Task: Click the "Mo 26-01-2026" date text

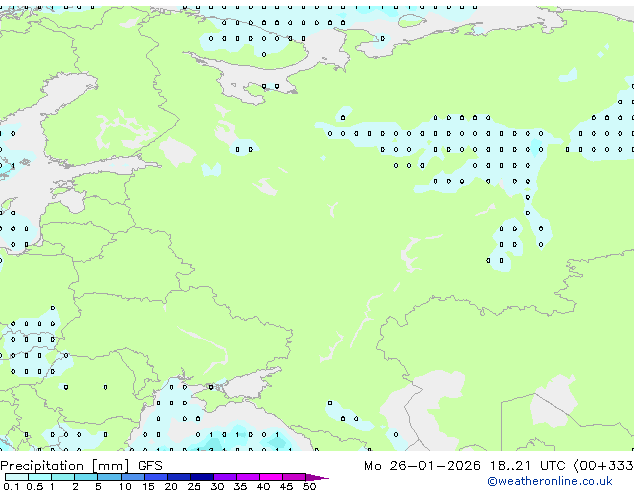Action: 422,466
